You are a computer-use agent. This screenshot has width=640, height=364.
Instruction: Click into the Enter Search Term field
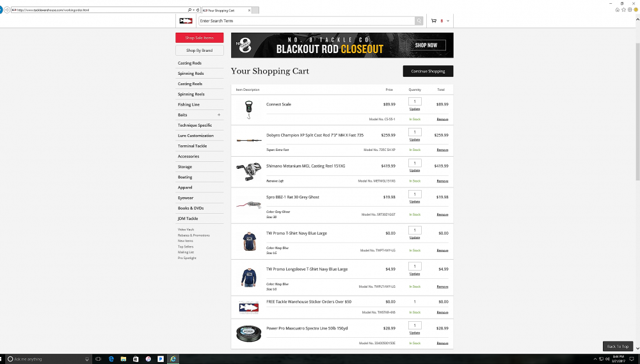[307, 21]
